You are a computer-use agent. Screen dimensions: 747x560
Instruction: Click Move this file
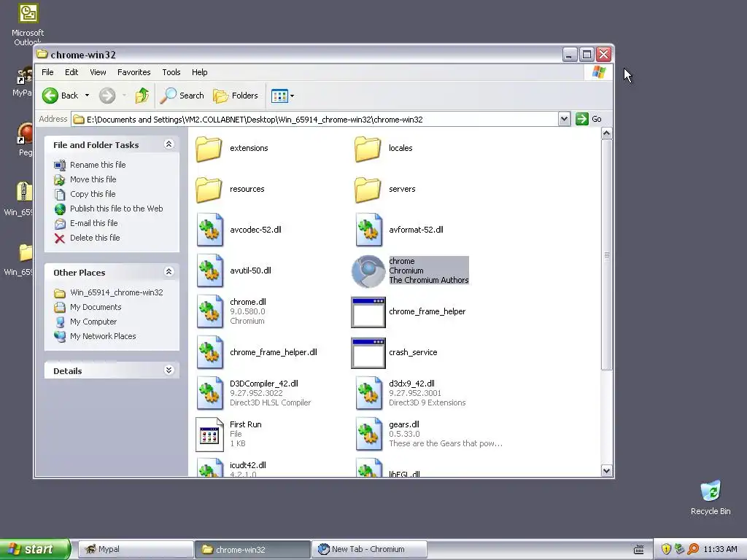coord(93,179)
